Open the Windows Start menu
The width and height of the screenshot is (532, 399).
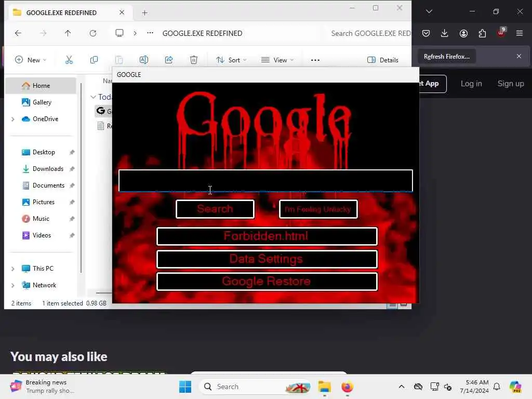coord(185,387)
